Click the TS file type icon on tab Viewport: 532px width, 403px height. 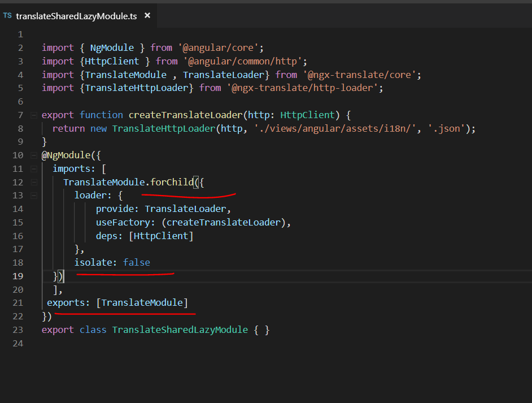tap(7, 16)
